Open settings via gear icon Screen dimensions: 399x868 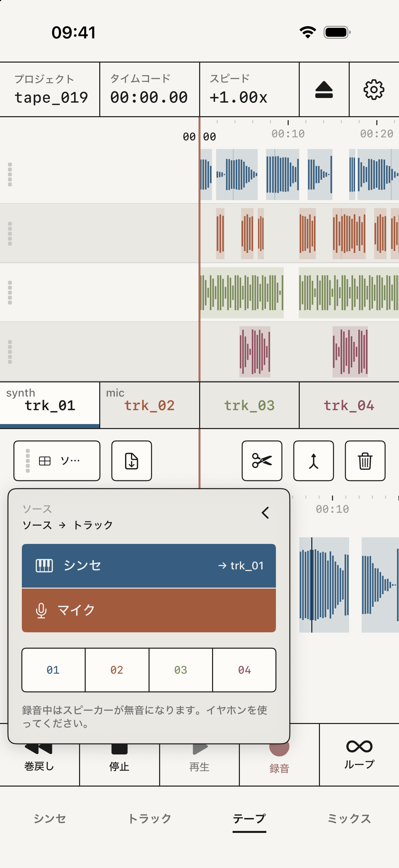(374, 90)
